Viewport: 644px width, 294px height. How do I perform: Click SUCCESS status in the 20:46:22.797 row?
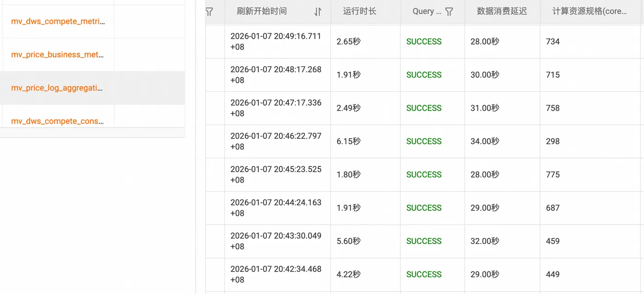click(424, 141)
